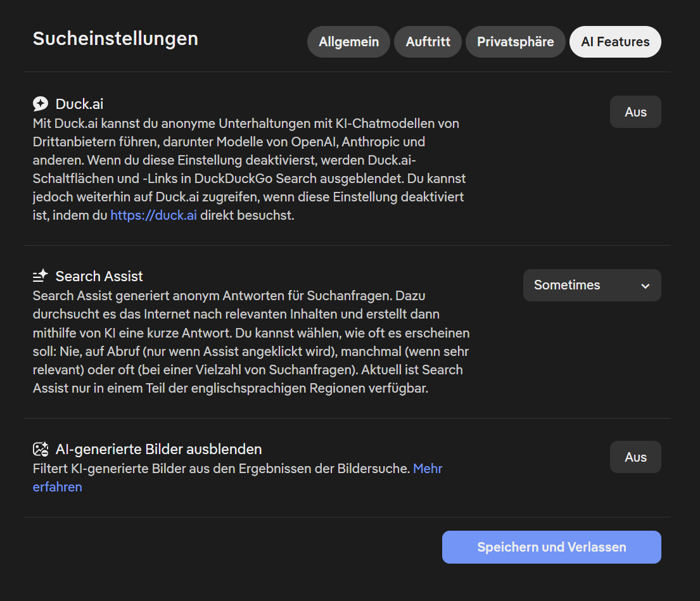The width and height of the screenshot is (700, 601).
Task: Switch to the Allgemein tab
Action: 348,42
